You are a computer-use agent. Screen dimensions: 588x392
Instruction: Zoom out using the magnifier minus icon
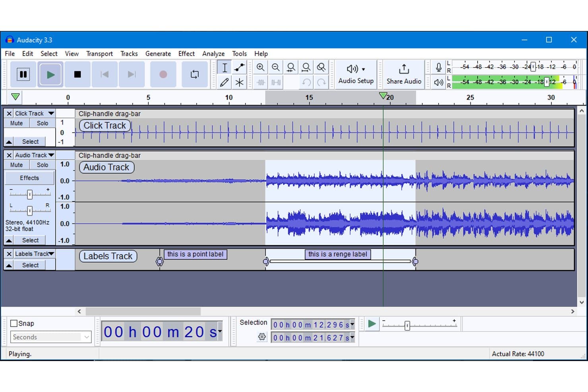[x=276, y=68]
